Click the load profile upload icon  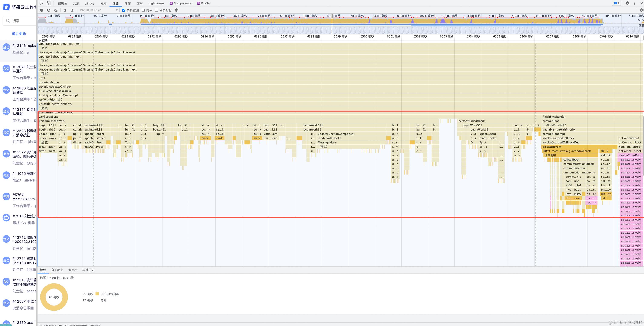65,10
